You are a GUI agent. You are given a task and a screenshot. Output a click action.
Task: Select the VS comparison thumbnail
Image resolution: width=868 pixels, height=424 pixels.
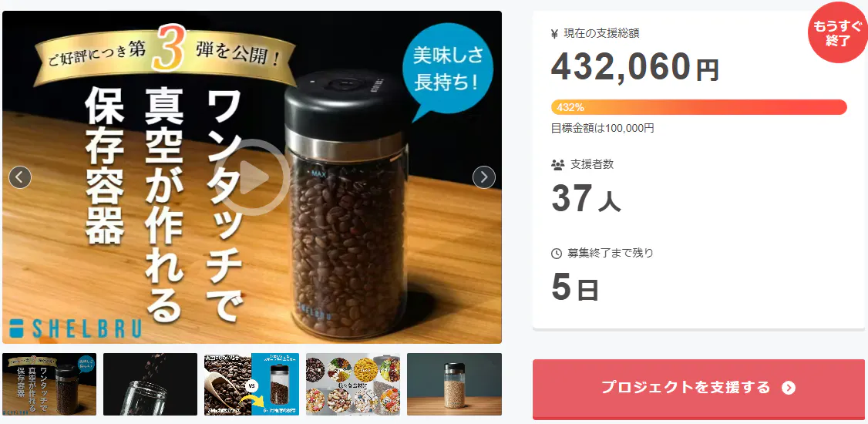point(251,384)
